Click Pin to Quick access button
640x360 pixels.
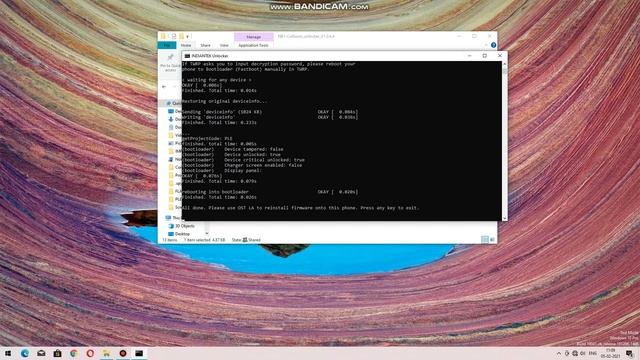[170, 62]
